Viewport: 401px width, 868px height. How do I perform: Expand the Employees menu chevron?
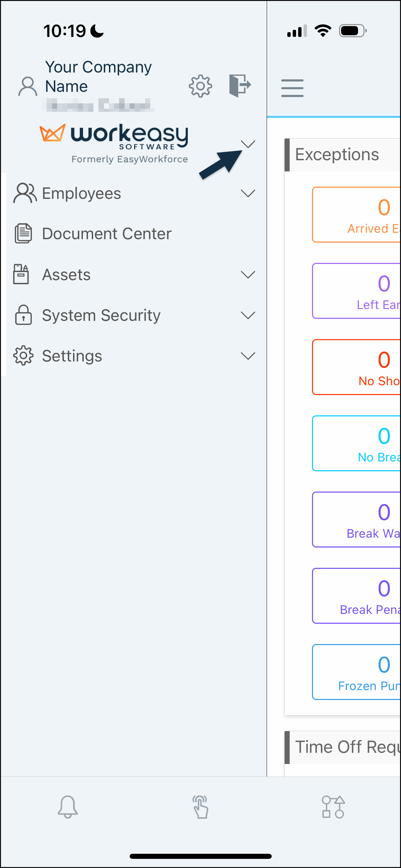(248, 193)
